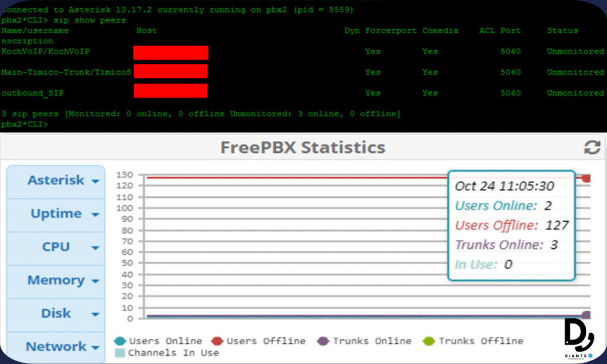Select the red Users Offline data point
The width and height of the screenshot is (607, 364).
pyautogui.click(x=586, y=178)
